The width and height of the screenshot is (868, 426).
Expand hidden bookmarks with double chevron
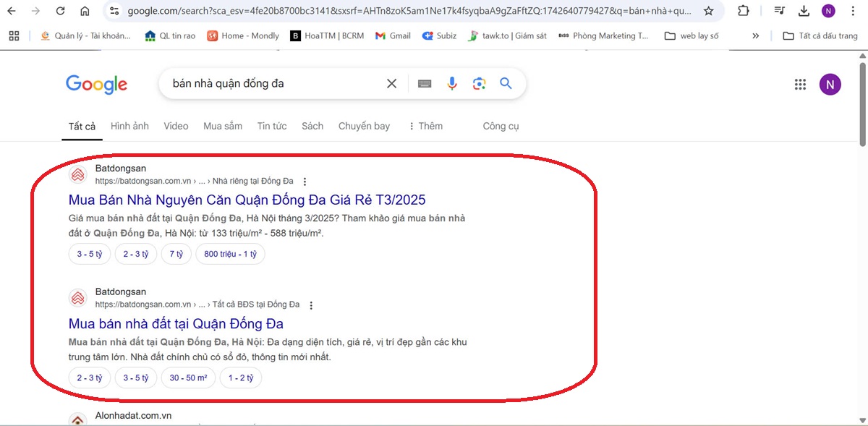tap(756, 35)
